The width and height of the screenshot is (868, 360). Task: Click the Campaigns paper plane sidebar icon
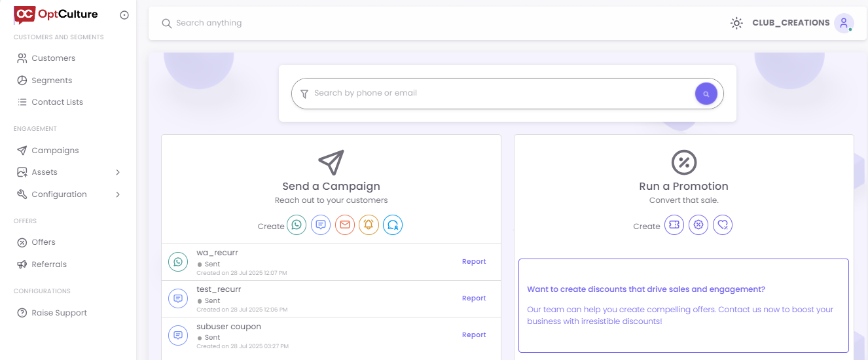[x=22, y=151]
